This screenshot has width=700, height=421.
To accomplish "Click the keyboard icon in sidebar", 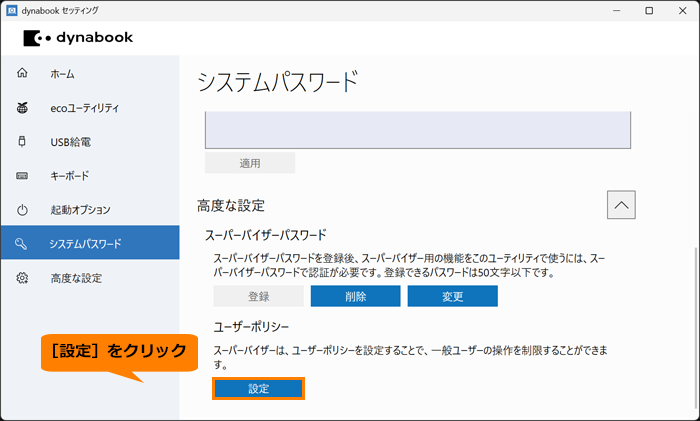I will [22, 176].
